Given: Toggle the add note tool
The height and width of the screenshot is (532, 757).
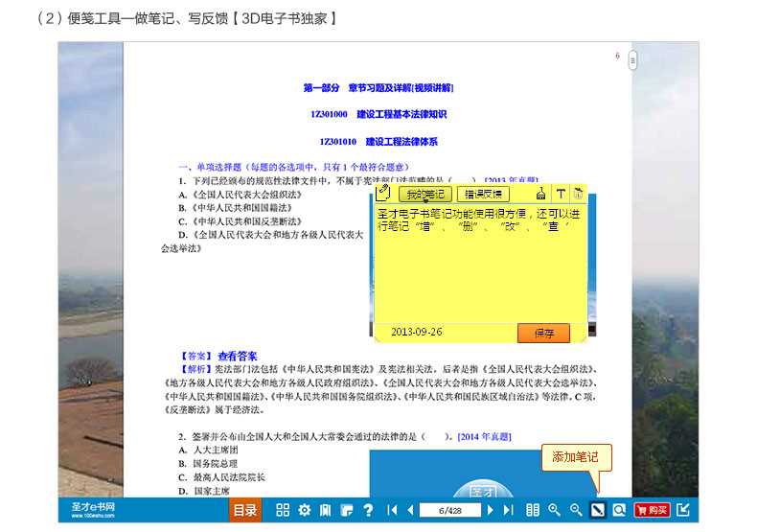Looking at the screenshot, I should 598,510.
